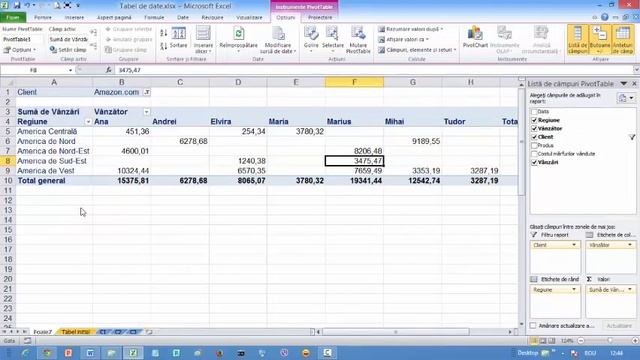Viewport: 640px width, 360px height.
Task: Switch to normal view in status bar
Action: coord(533,340)
